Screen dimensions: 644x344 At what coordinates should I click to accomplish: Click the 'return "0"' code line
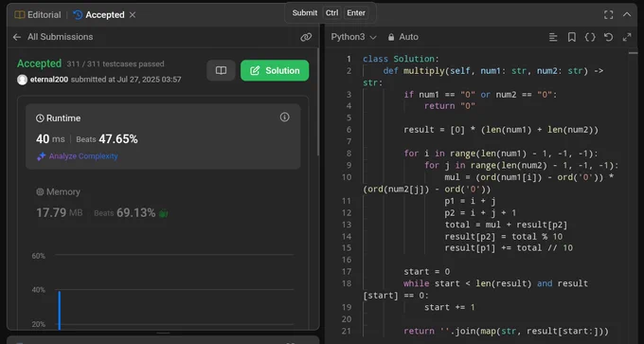(x=450, y=106)
